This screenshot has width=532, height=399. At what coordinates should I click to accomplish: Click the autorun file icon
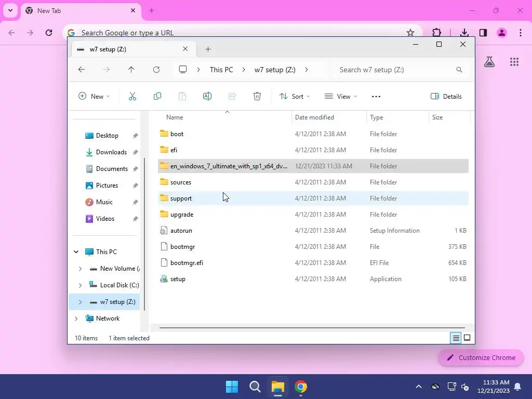pyautogui.click(x=164, y=230)
